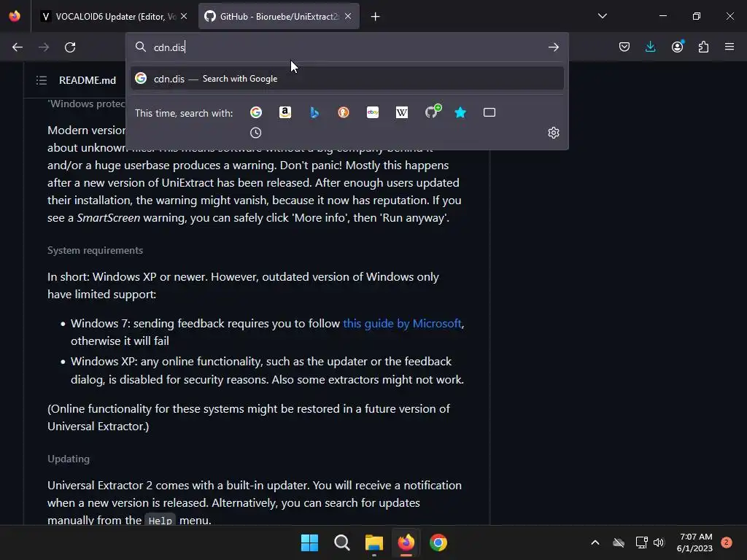Image resolution: width=747 pixels, height=560 pixels.
Task: Open README outline list icon
Action: pyautogui.click(x=42, y=80)
